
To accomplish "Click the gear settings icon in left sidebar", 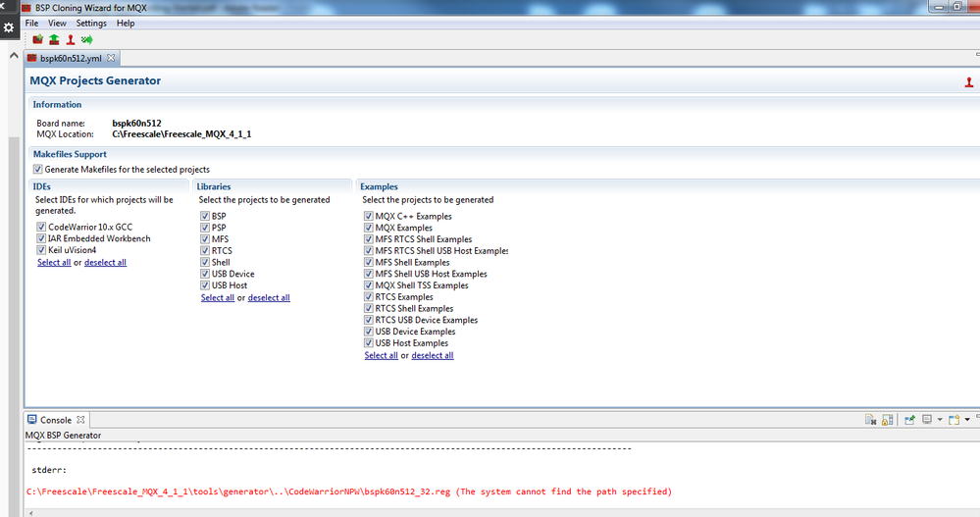I will tap(9, 27).
